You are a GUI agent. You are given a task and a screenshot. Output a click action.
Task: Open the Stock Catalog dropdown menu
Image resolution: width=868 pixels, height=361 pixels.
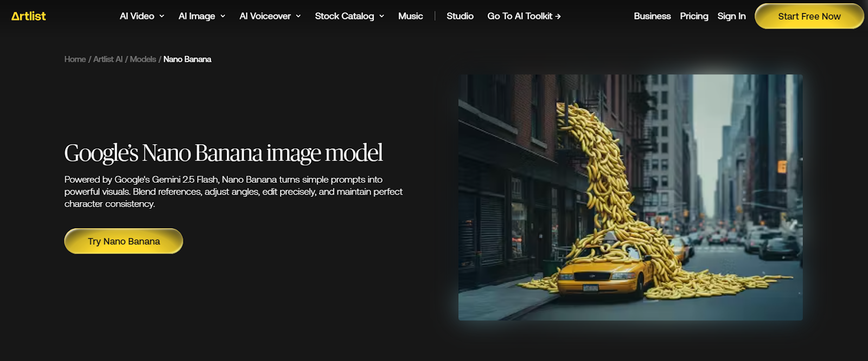tap(349, 16)
